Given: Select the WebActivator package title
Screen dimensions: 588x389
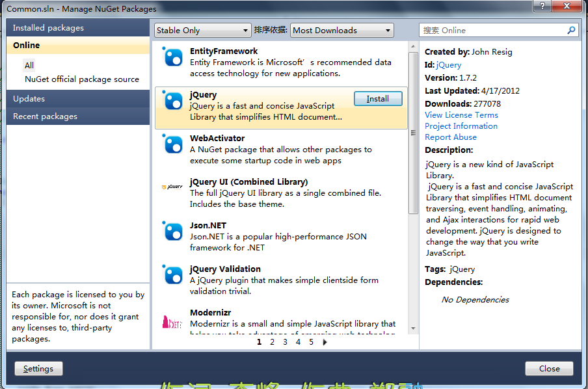Looking at the screenshot, I should 217,139.
